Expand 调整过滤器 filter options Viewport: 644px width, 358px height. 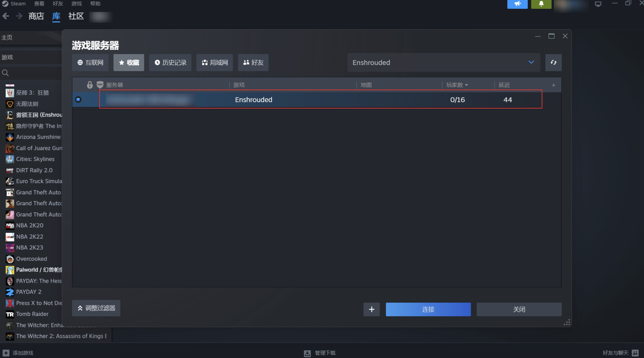coord(96,308)
